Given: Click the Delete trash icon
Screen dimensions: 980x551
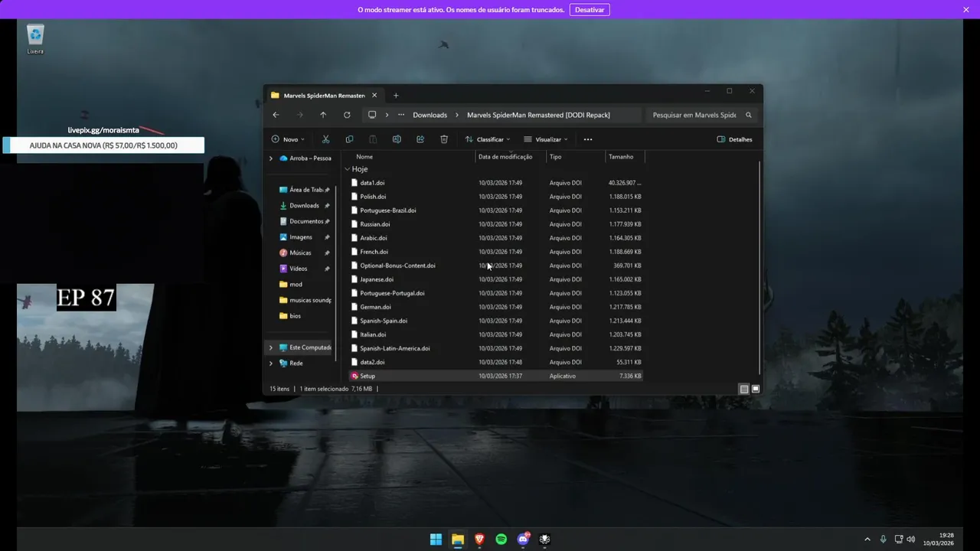Looking at the screenshot, I should 444,139.
